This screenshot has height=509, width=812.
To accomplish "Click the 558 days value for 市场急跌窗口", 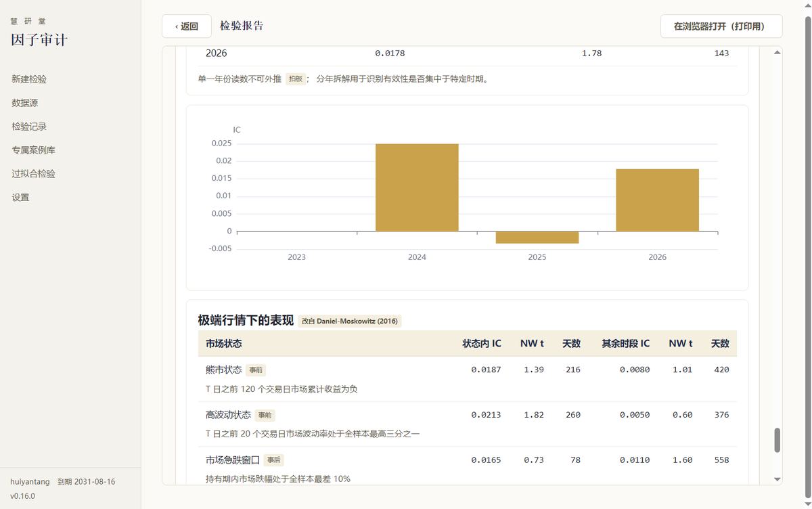I will pyautogui.click(x=721, y=460).
